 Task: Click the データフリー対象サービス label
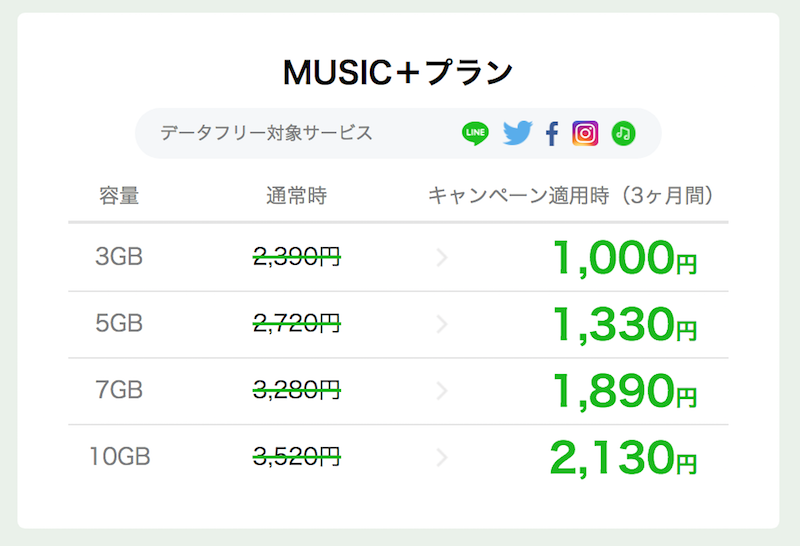click(266, 133)
